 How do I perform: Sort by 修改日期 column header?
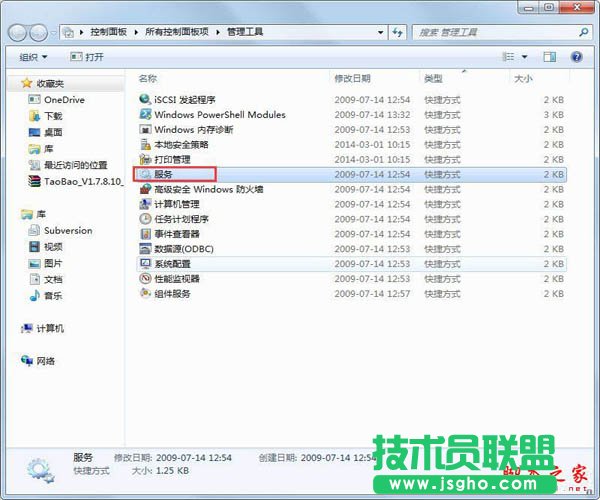(352, 78)
